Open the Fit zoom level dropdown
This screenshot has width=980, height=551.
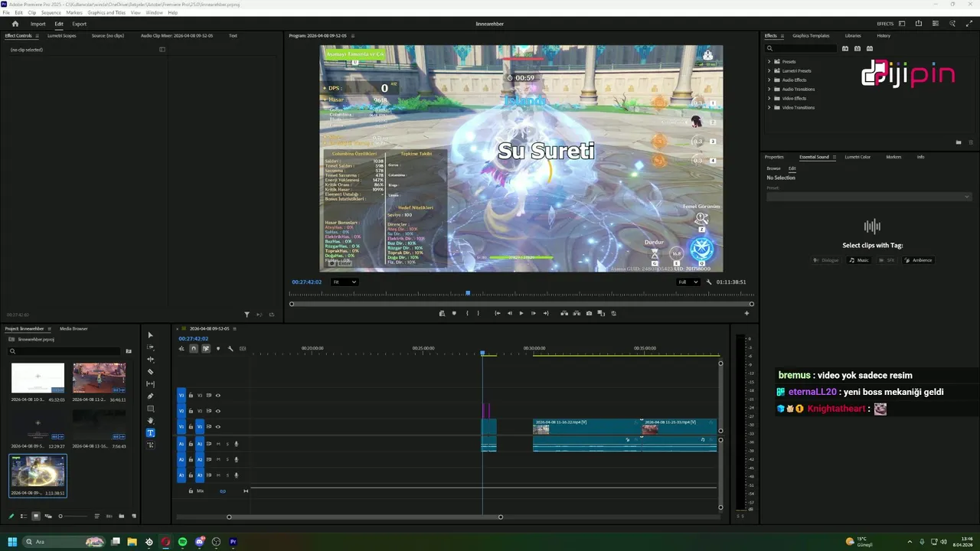coord(344,282)
